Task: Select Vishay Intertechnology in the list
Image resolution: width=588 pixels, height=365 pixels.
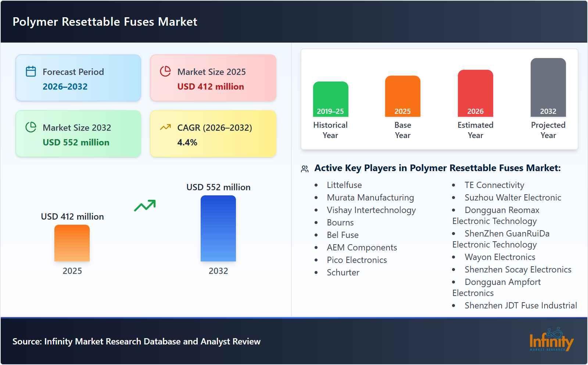Action: click(x=371, y=210)
